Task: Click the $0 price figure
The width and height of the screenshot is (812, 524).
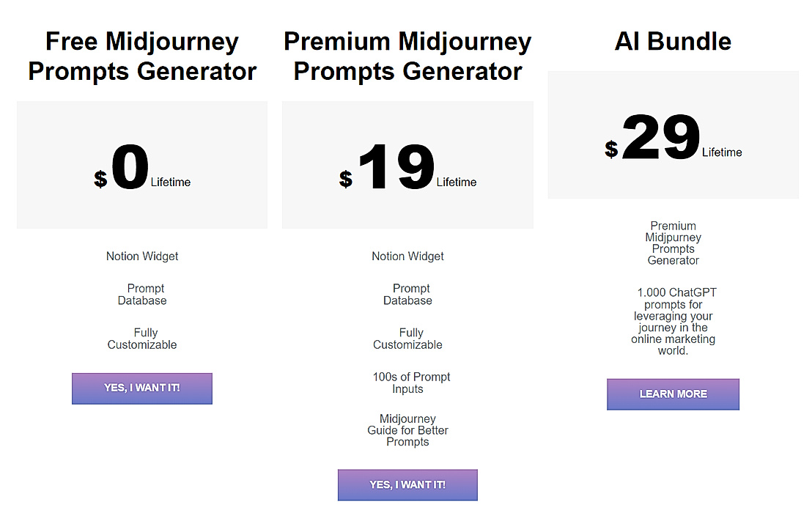Action: point(130,169)
